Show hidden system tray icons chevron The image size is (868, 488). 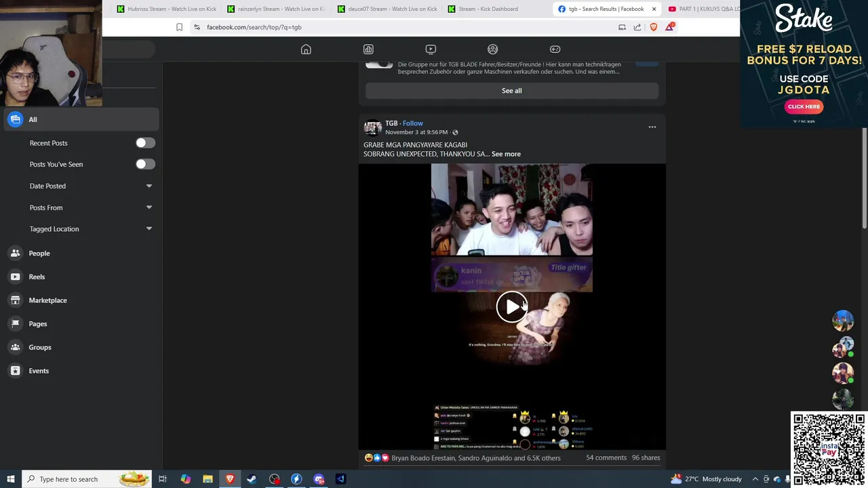755,479
